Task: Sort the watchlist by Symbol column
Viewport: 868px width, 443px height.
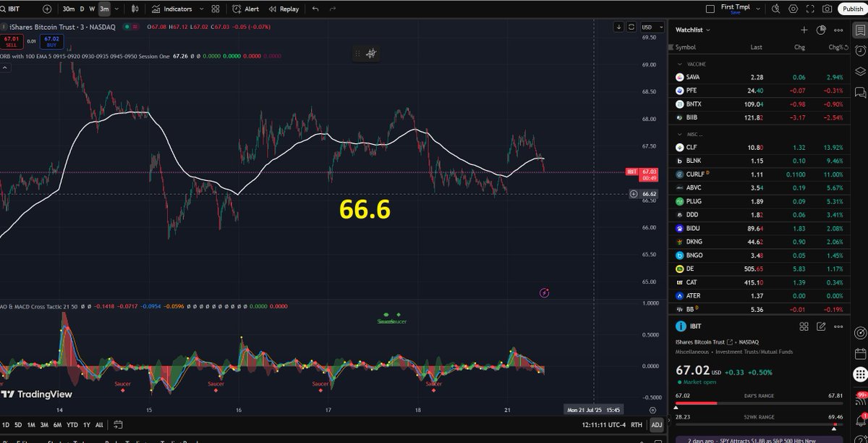Action: coord(686,47)
